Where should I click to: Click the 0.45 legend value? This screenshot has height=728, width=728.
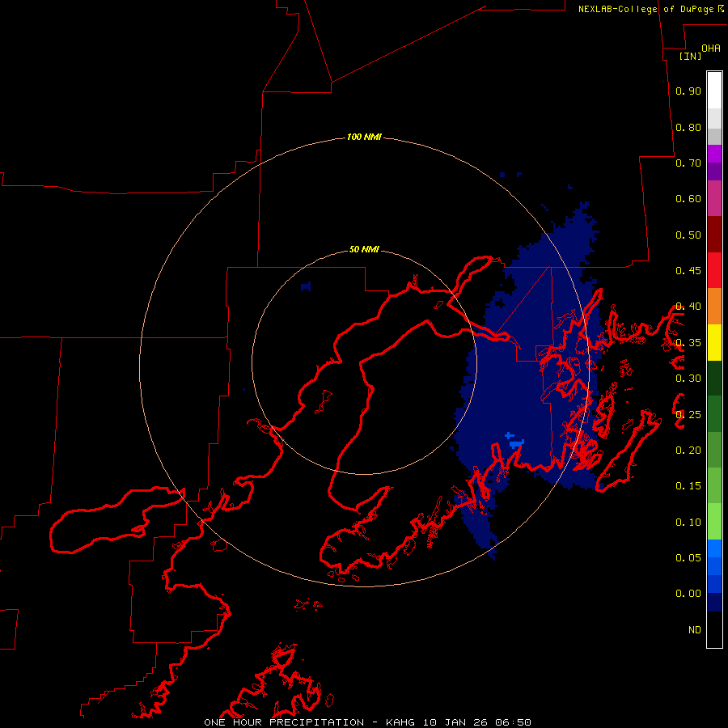[688, 271]
